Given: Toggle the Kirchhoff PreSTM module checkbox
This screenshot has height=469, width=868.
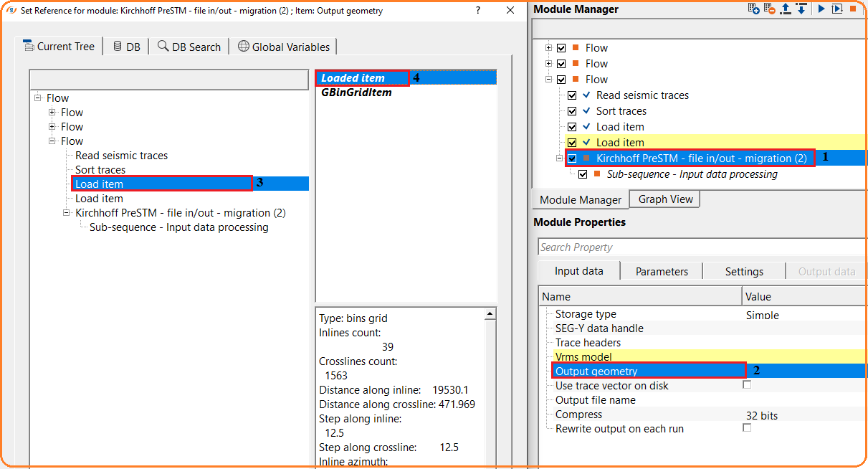Looking at the screenshot, I should (572, 158).
